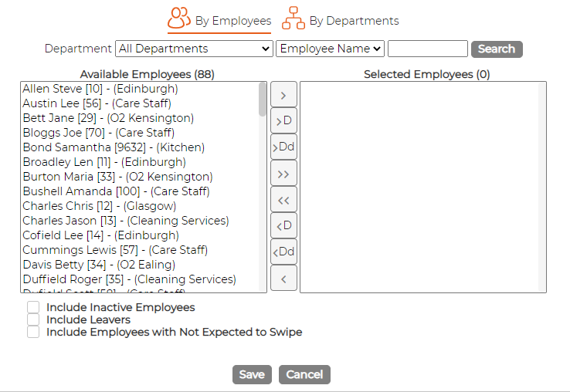Click the '>Dd' move button
Viewport: 570px width, 392px height.
tap(283, 147)
